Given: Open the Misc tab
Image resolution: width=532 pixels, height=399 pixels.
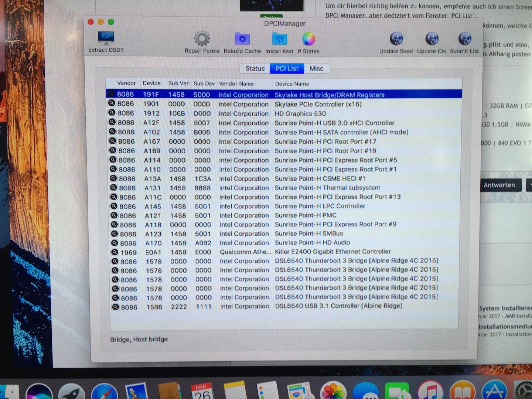Looking at the screenshot, I should [x=317, y=68].
